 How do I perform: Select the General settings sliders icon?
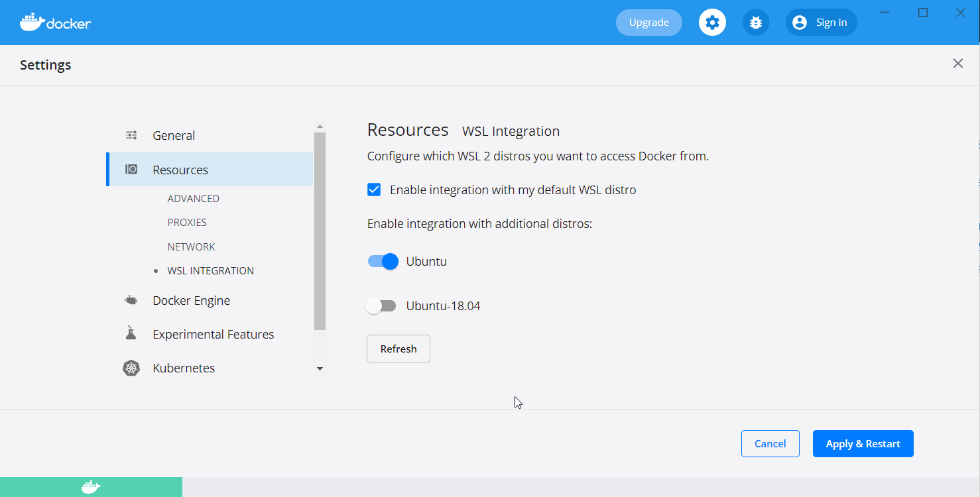coord(131,135)
